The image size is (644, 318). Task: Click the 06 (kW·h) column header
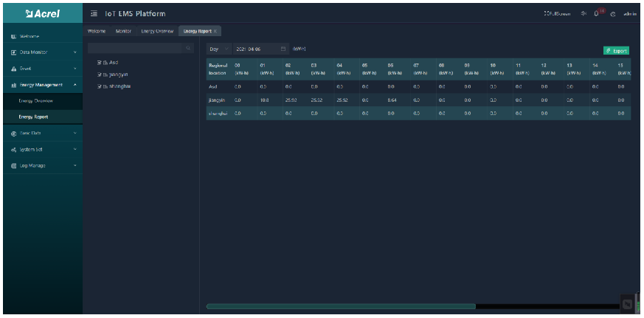click(398, 69)
